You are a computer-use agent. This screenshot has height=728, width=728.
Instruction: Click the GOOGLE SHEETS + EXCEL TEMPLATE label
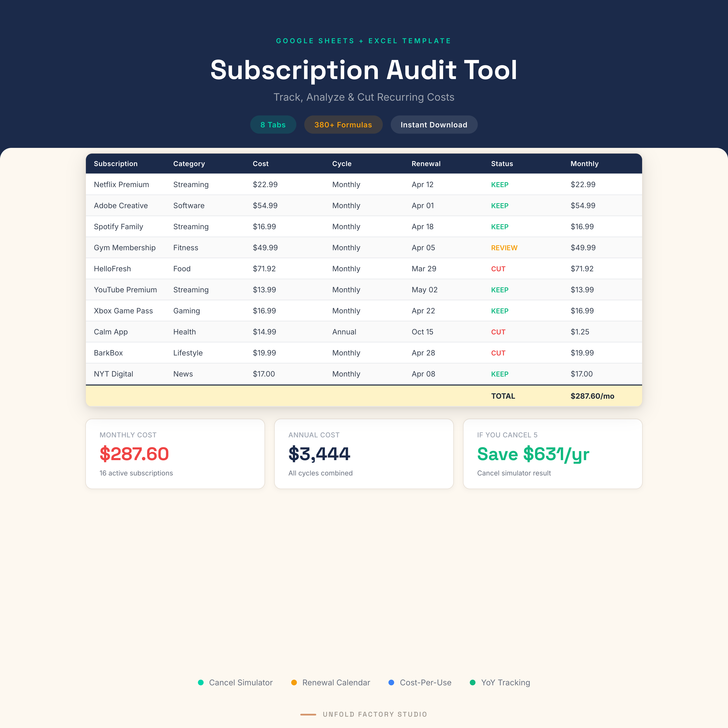point(363,41)
